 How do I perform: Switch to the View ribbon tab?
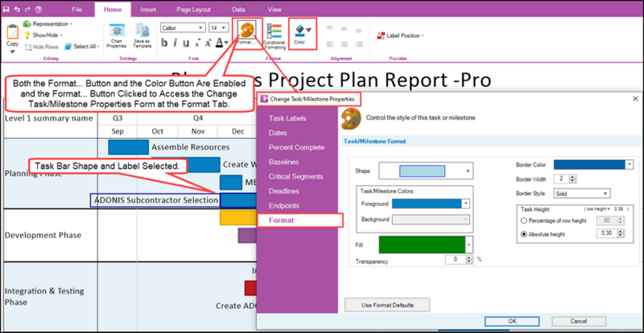275,10
